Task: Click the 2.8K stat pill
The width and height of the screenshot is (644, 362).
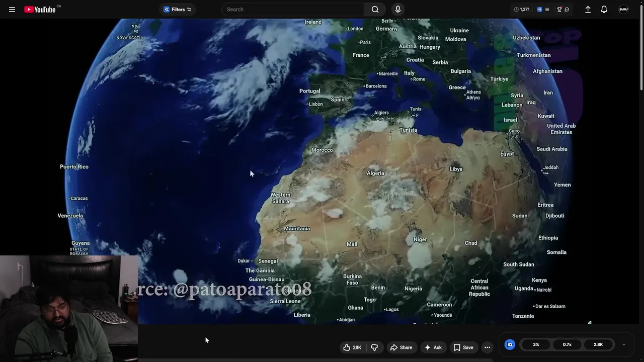Action: [x=598, y=344]
